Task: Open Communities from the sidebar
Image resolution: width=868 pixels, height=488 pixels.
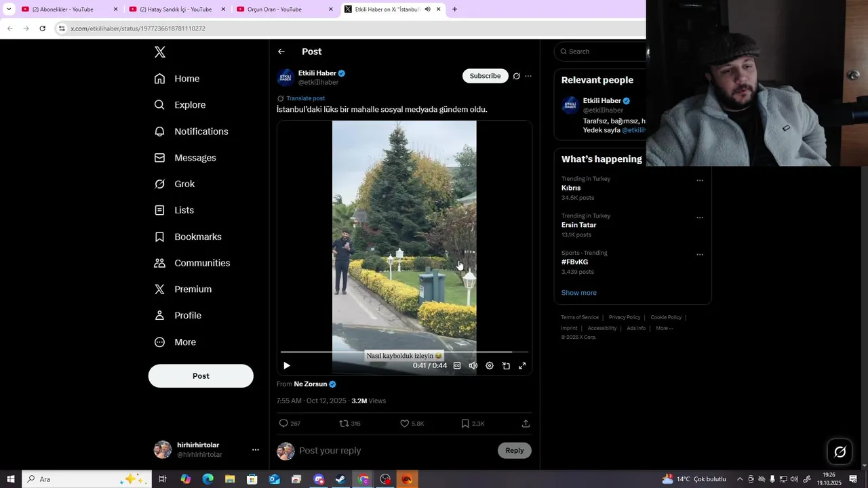Action: pos(192,263)
